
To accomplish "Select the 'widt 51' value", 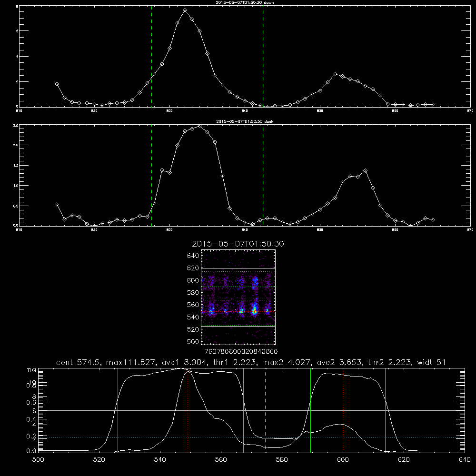I will click(x=432, y=362).
